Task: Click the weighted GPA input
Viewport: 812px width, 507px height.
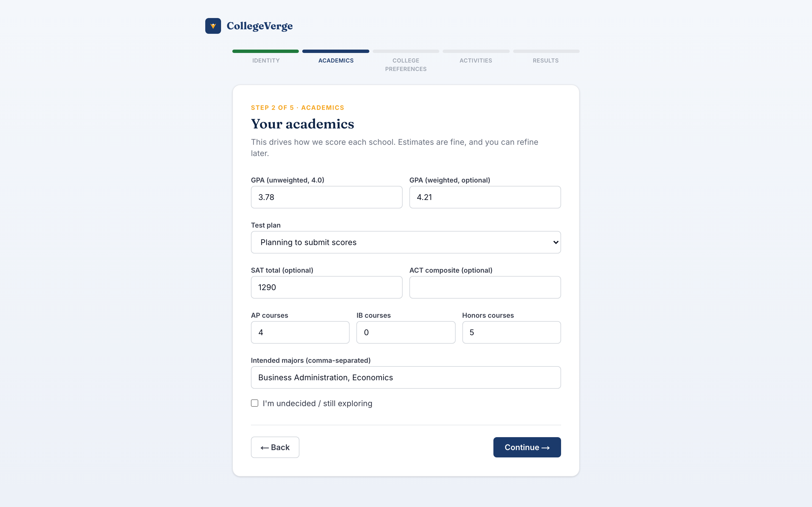Action: tap(485, 197)
